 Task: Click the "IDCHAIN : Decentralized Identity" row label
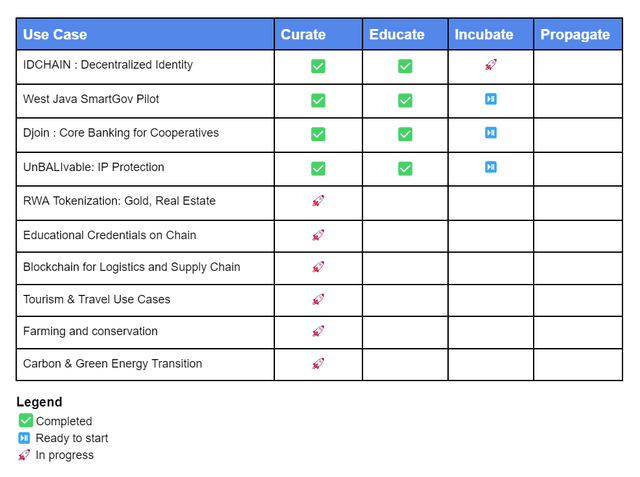[x=108, y=65]
